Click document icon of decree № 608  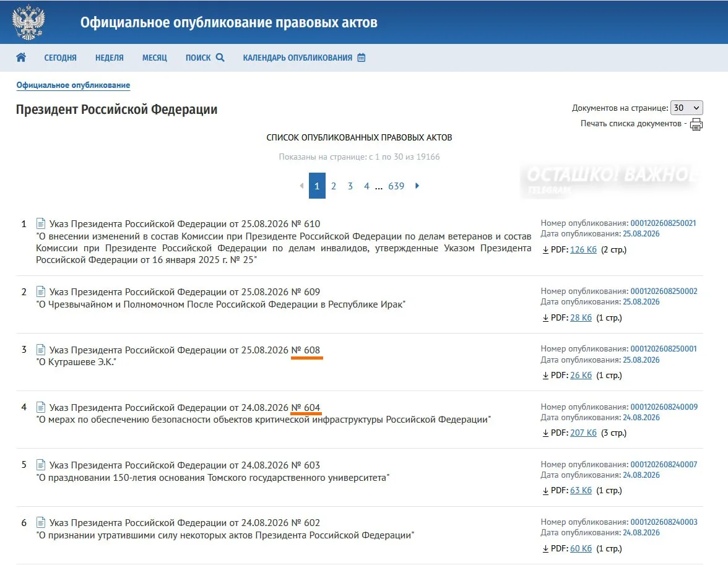pos(41,350)
